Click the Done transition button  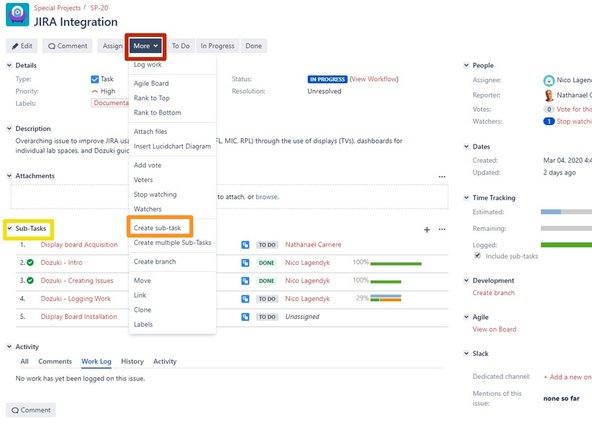click(253, 46)
